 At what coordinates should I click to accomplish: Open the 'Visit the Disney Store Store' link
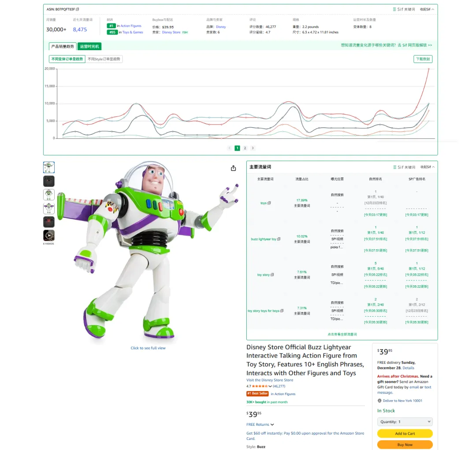tap(270, 380)
